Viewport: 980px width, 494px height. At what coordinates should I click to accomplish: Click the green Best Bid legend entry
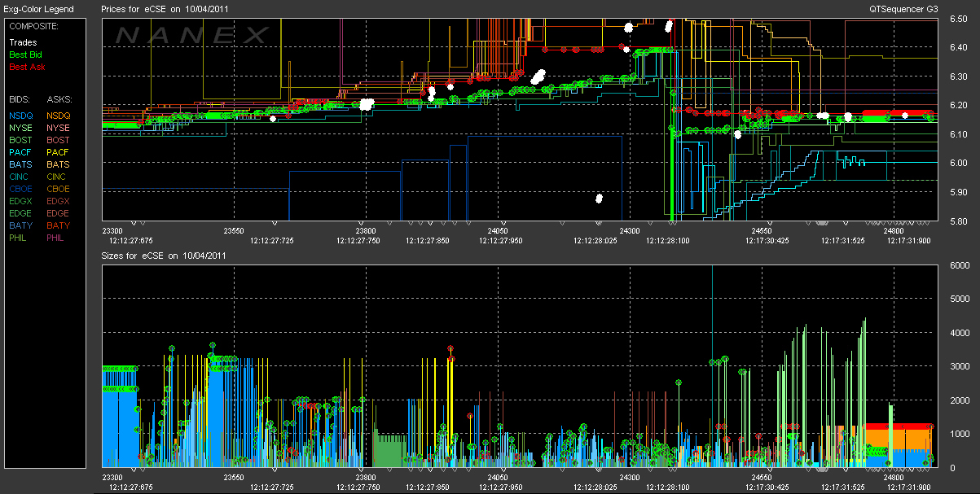click(x=27, y=55)
